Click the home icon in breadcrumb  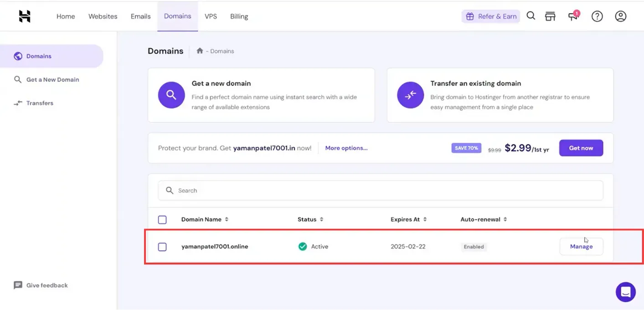200,51
